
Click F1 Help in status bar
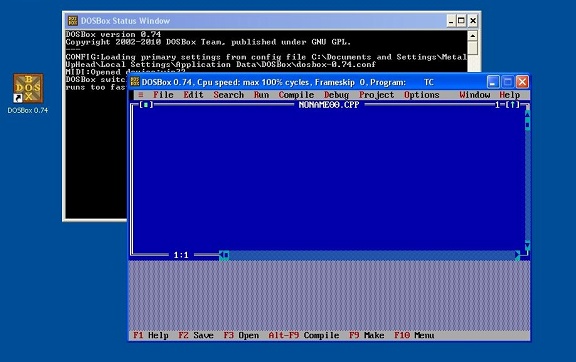point(151,335)
